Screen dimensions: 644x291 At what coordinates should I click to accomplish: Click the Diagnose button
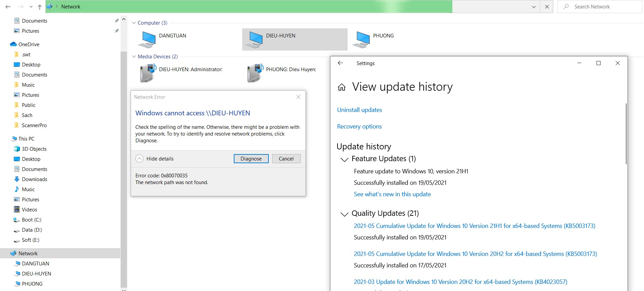click(x=251, y=158)
